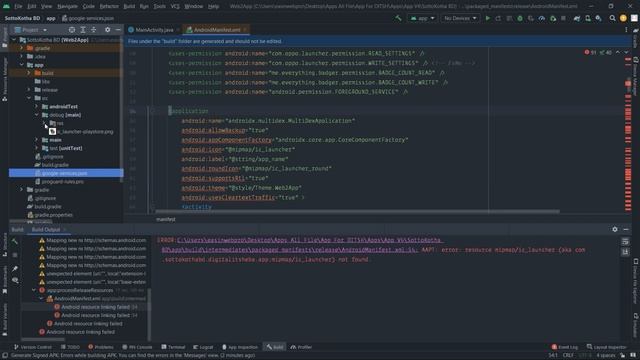The width and height of the screenshot is (640, 360).
Task: Click the Debug app bug icon
Action: [520, 18]
